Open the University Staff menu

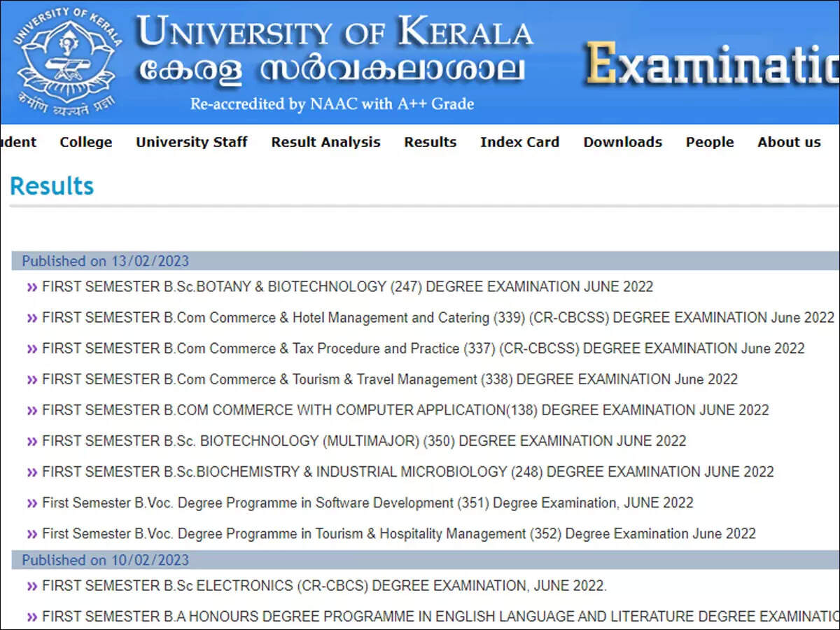192,142
